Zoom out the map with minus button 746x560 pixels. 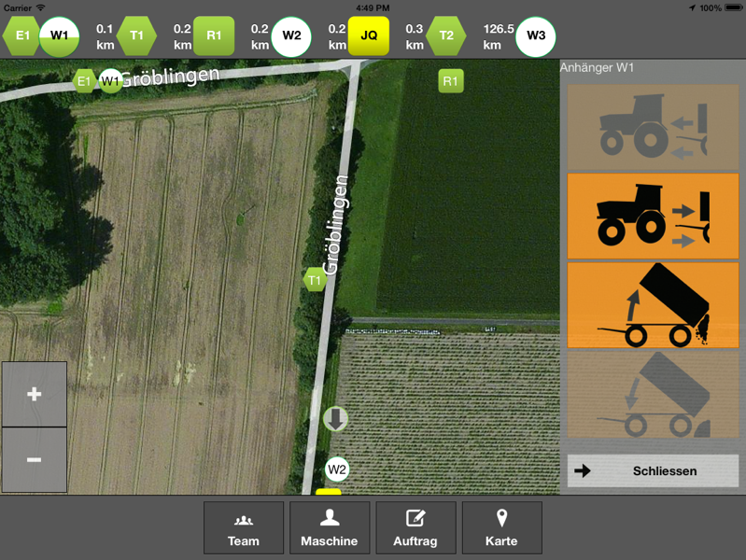[x=35, y=459]
